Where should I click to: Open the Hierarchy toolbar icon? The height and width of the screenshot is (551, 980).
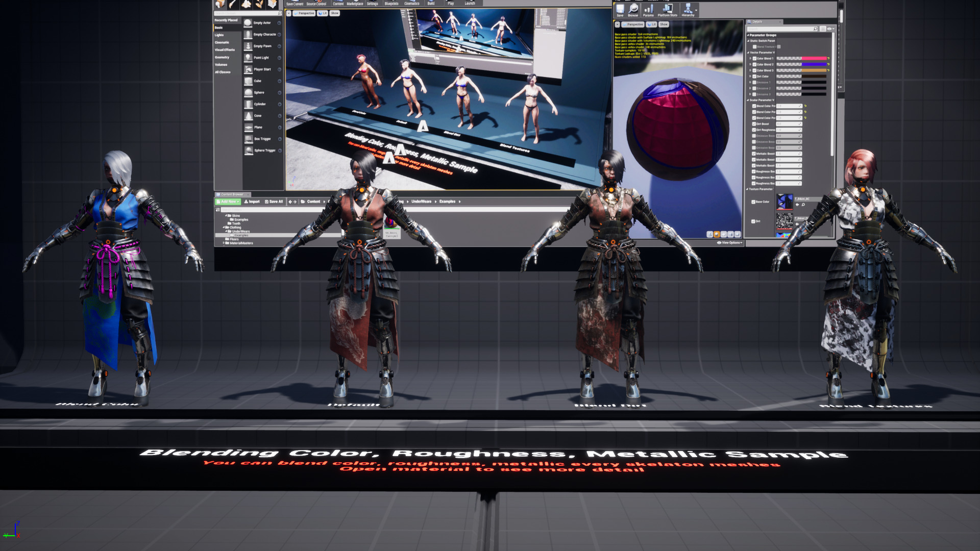point(688,9)
